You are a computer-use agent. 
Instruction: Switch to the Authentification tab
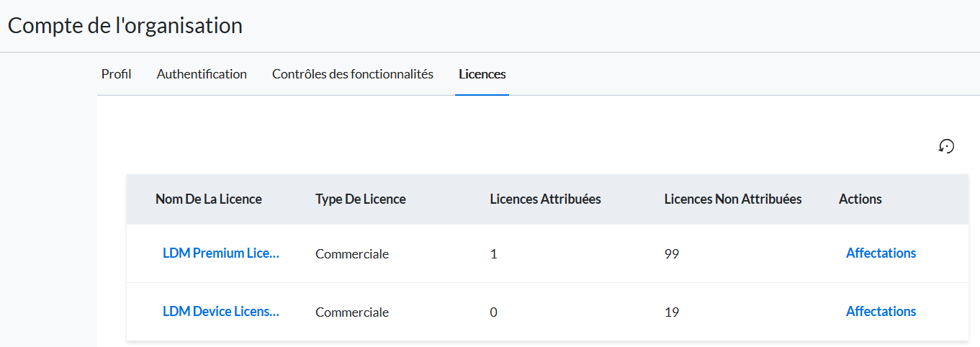point(202,74)
